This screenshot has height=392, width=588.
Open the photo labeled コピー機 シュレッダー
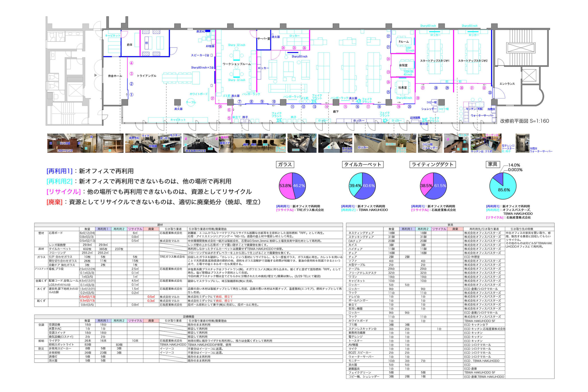[x=430, y=143]
